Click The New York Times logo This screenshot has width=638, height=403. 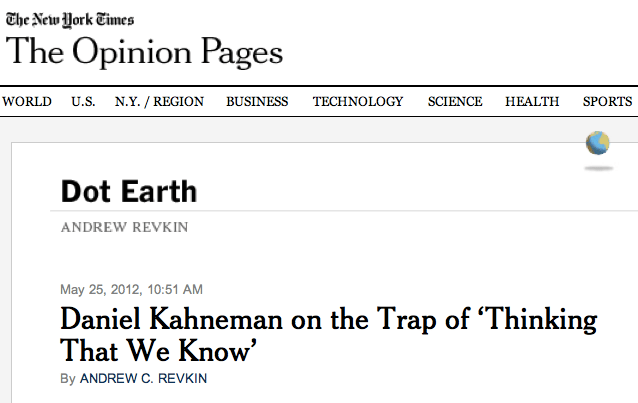70,19
